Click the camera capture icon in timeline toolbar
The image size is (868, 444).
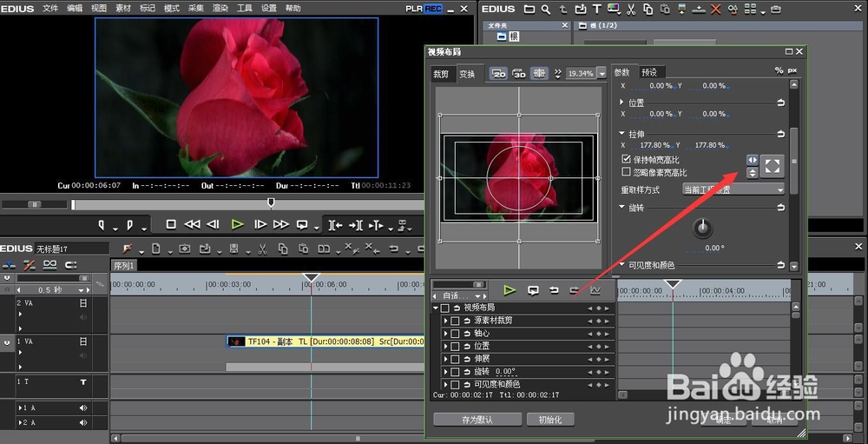(x=184, y=249)
